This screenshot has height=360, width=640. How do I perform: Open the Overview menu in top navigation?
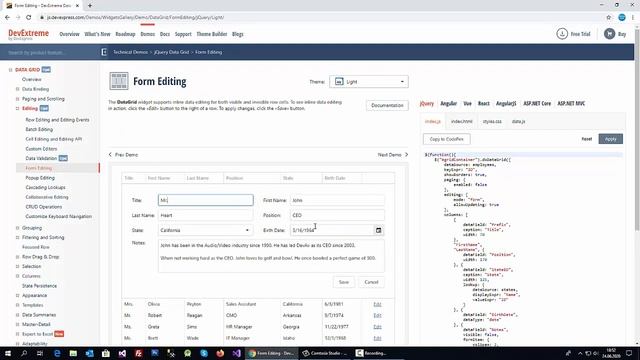(69, 34)
